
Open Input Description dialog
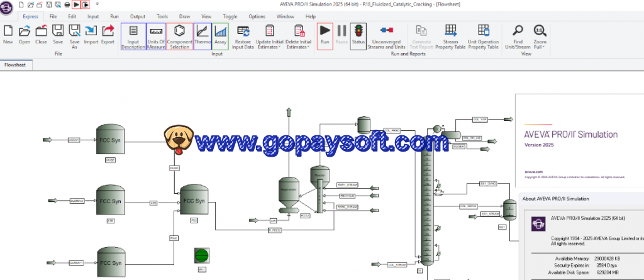click(133, 36)
